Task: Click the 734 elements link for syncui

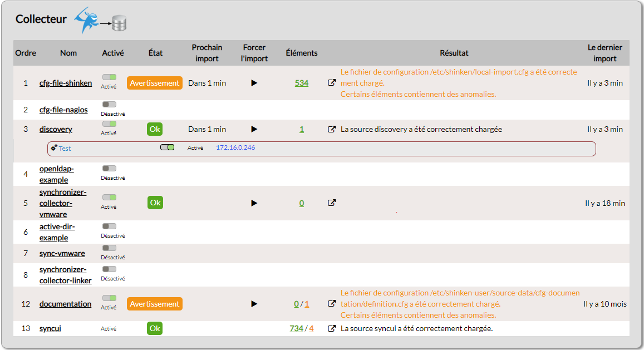Action: coord(296,328)
